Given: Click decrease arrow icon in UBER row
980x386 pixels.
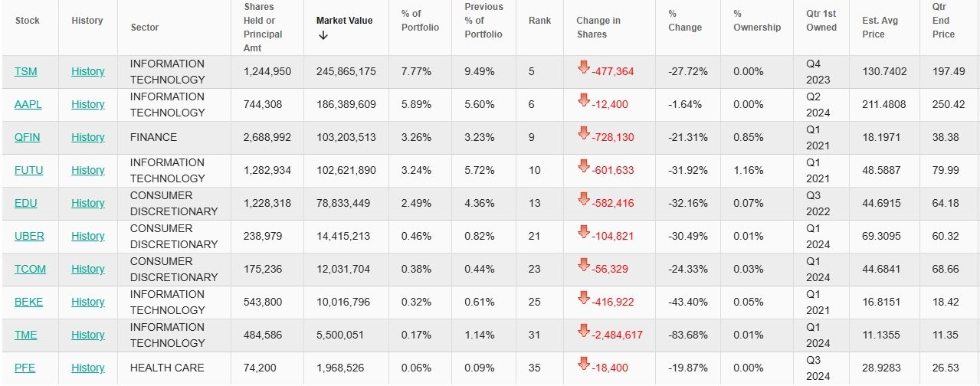Looking at the screenshot, I should tap(583, 231).
